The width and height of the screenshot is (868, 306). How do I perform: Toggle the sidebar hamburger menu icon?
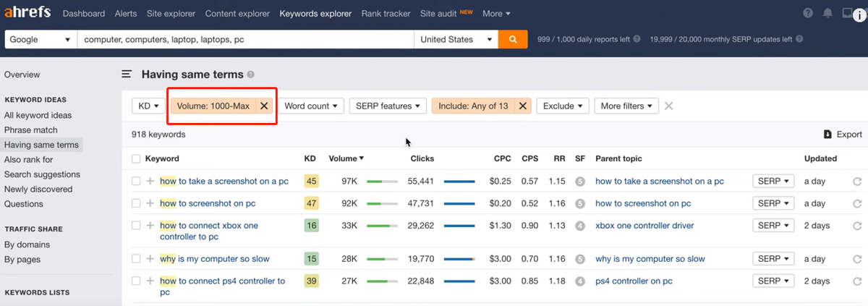127,74
